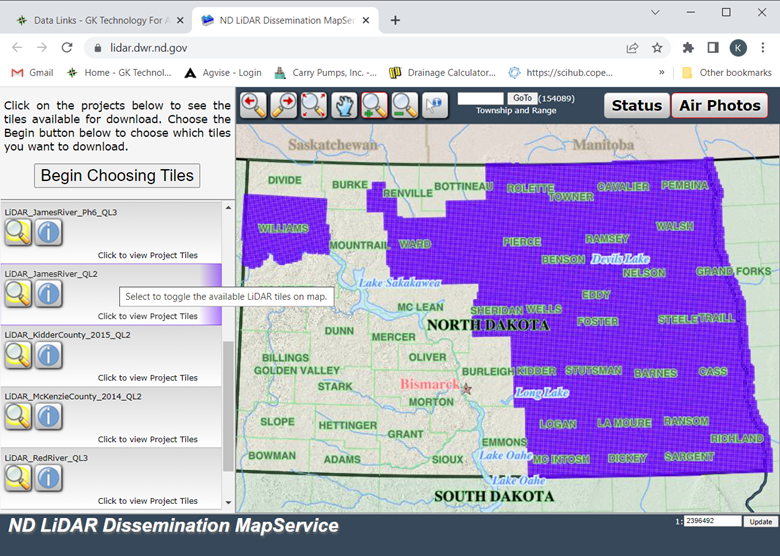Toggle tiles for LiDAR_JamesRiver_QL2 magnifier
Screen dimensions: 780x556
pyautogui.click(x=18, y=293)
